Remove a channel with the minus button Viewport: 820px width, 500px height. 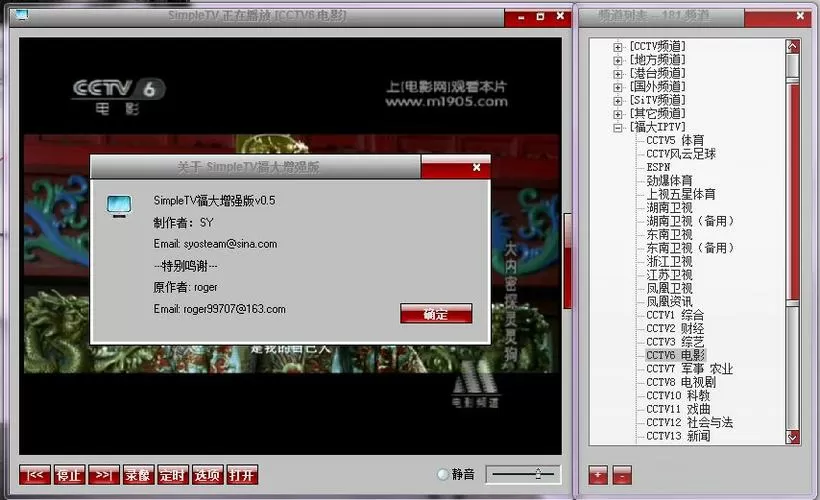click(x=622, y=475)
